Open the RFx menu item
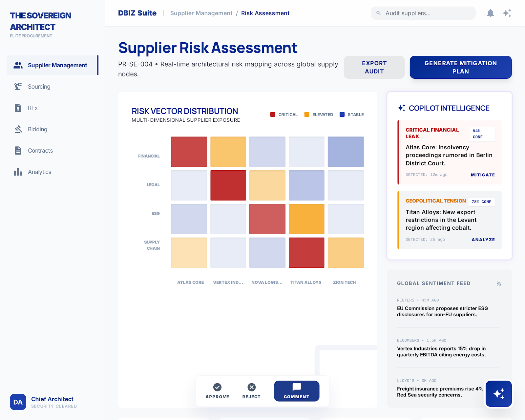Image resolution: width=525 pixels, height=420 pixels. (x=52, y=108)
